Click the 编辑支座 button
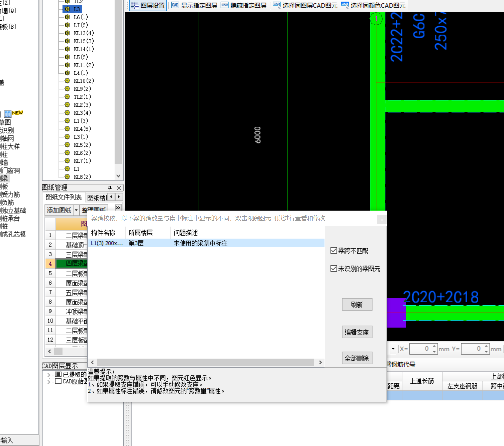This screenshot has width=504, height=446. 357,332
